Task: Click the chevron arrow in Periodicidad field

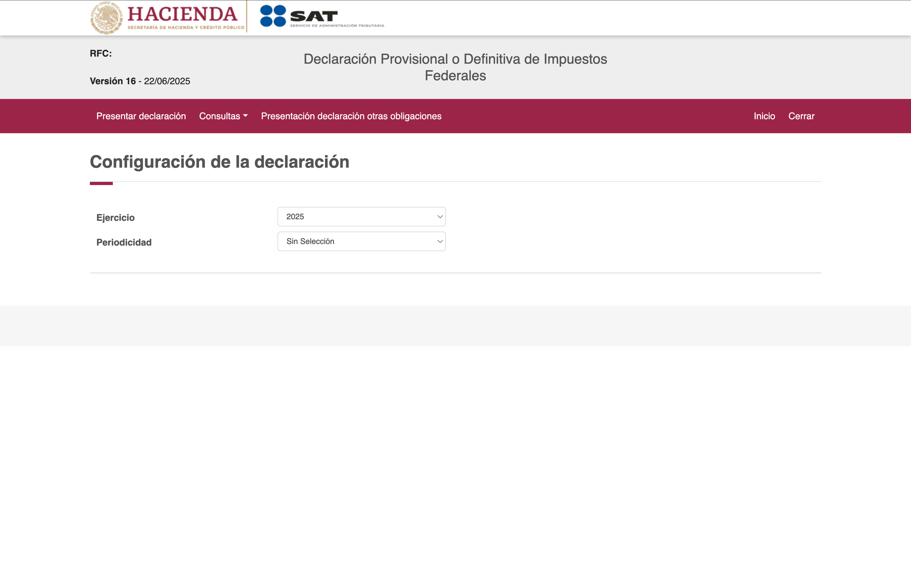Action: tap(439, 241)
